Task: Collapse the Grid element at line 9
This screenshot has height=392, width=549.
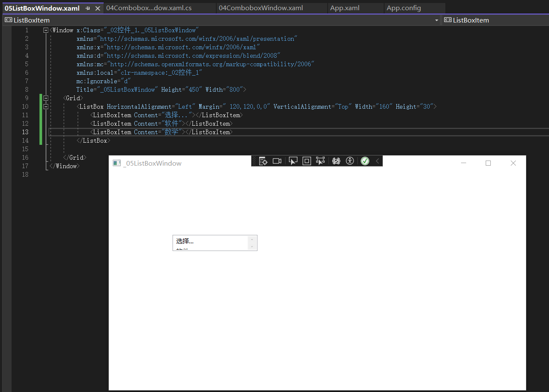Action: coord(45,98)
